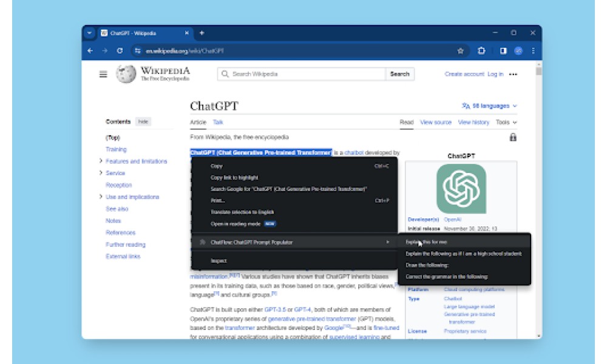Screen dimensions: 607x364
Task: Open the Extensions puzzle icon
Action: [481, 51]
